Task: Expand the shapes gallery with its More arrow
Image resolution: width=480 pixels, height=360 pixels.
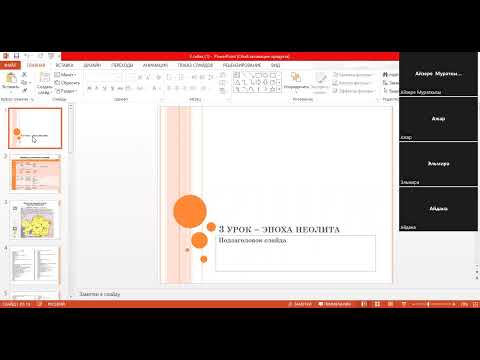Action: (279, 90)
